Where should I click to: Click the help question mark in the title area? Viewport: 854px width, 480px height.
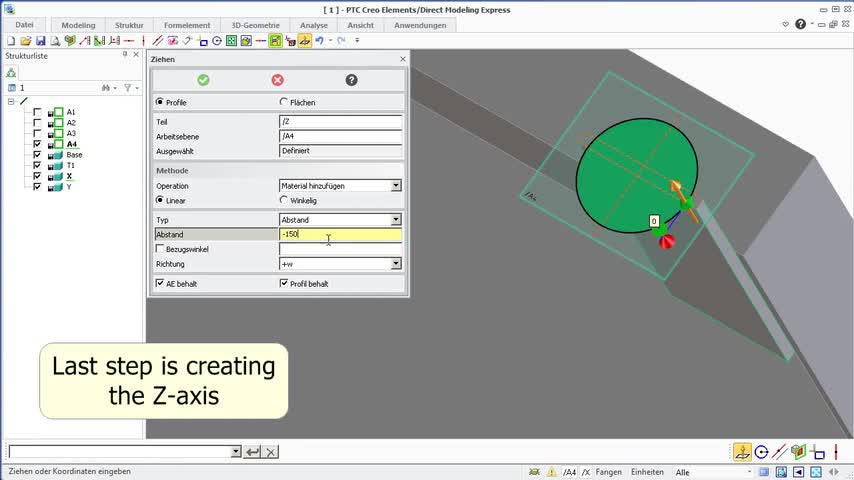point(800,24)
